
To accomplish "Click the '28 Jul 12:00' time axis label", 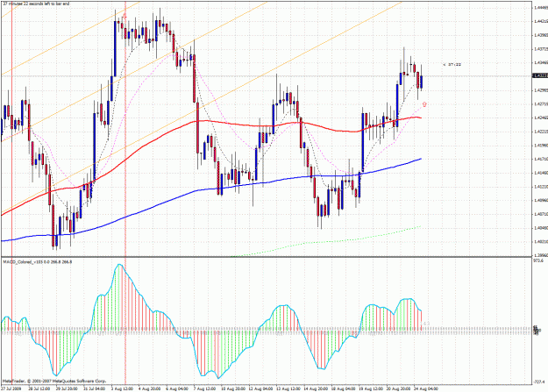I will pos(39,388).
